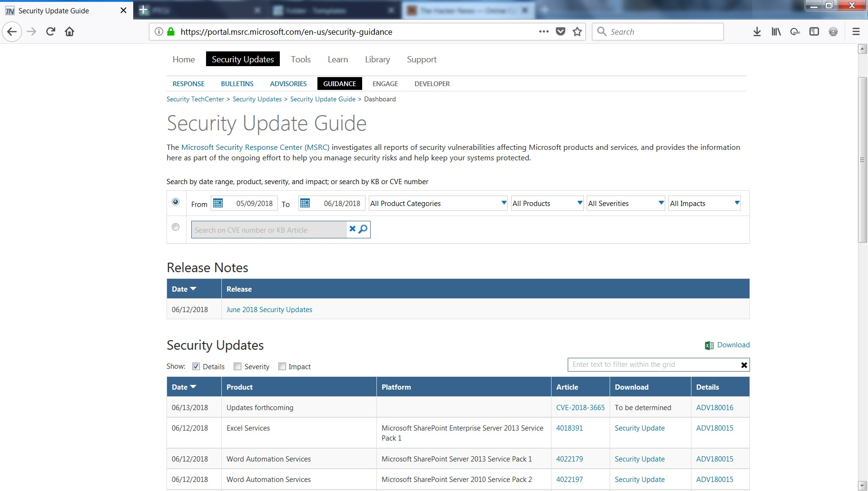Screen dimensions: 868x491
Task: Open the Library menu item
Action: click(377, 59)
